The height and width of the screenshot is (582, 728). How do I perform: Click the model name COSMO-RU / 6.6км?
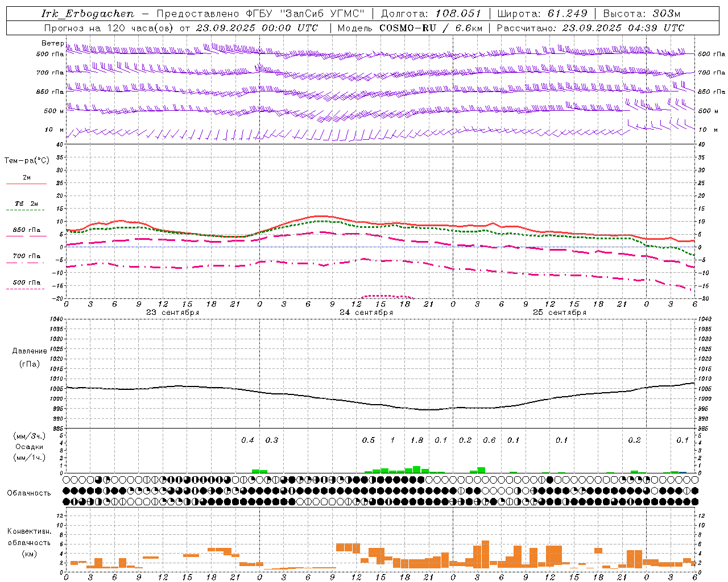431,28
